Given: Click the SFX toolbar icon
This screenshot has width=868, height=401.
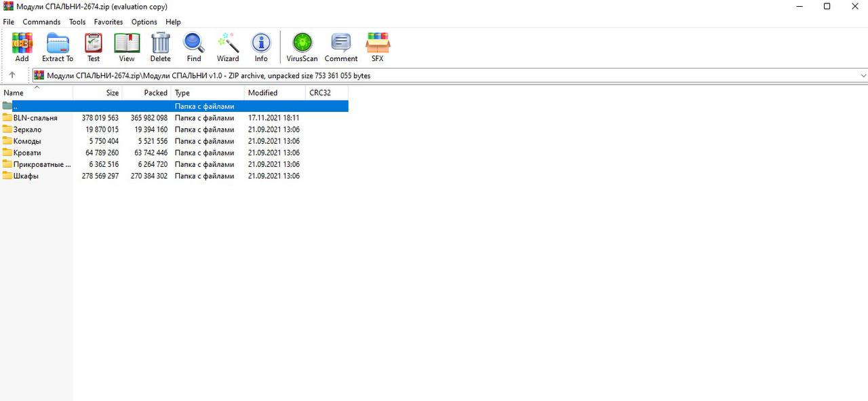Looking at the screenshot, I should [x=377, y=47].
